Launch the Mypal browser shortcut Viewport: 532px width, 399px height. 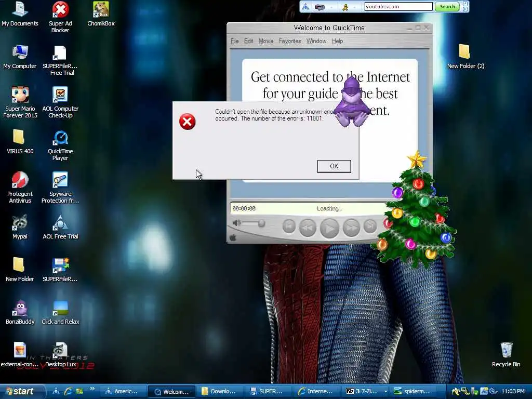tap(20, 228)
